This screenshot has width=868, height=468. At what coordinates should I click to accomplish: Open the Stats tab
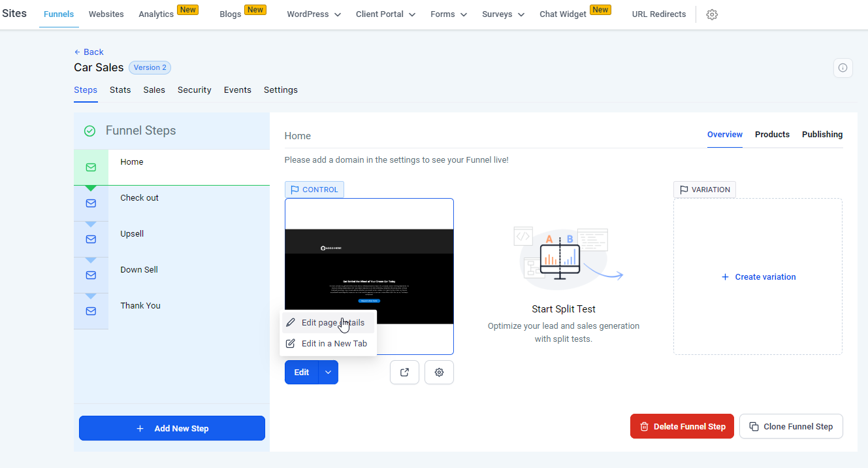tap(120, 90)
